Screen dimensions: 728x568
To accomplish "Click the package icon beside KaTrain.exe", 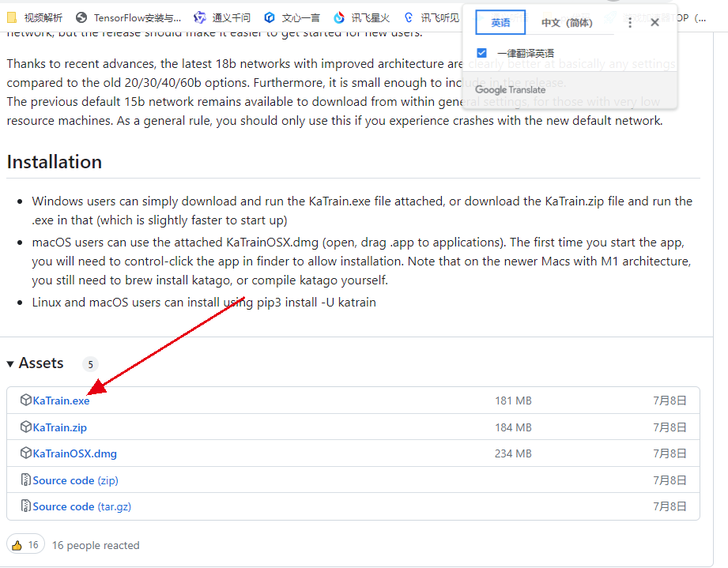I will (26, 400).
